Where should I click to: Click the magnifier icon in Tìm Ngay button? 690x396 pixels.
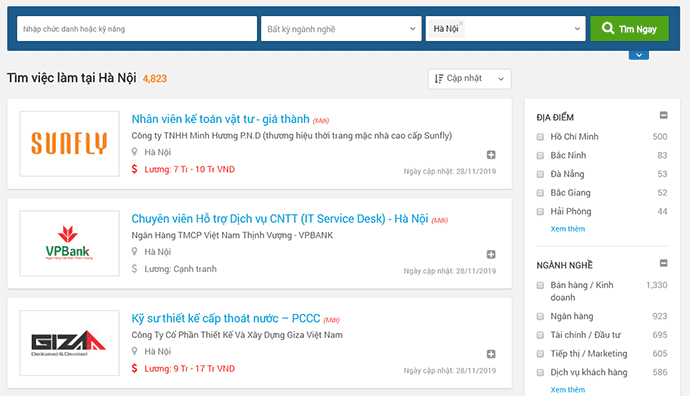(x=608, y=28)
